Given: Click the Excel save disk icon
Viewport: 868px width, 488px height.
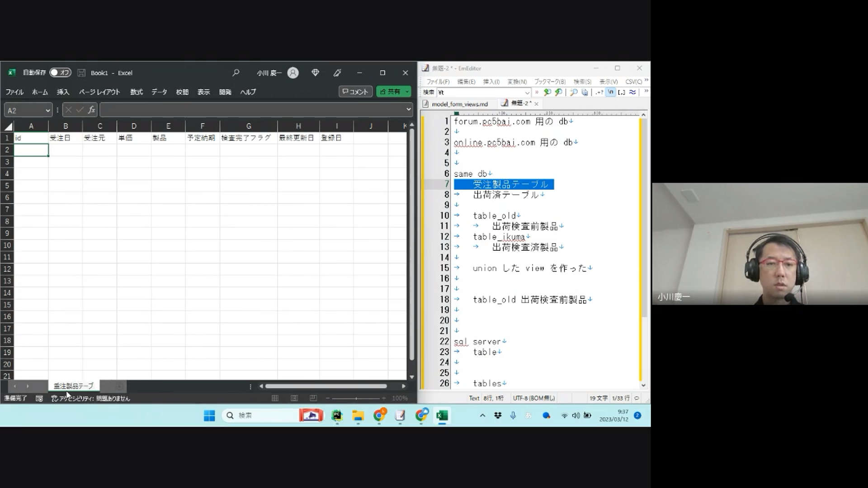Looking at the screenshot, I should pyautogui.click(x=81, y=73).
